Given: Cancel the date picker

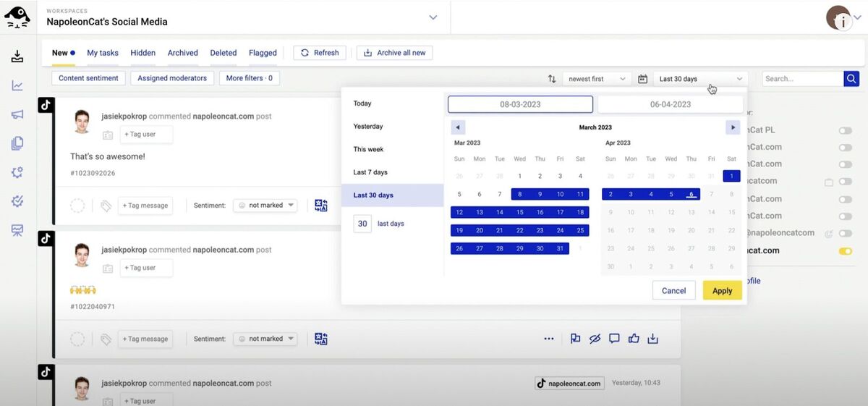Looking at the screenshot, I should (673, 291).
